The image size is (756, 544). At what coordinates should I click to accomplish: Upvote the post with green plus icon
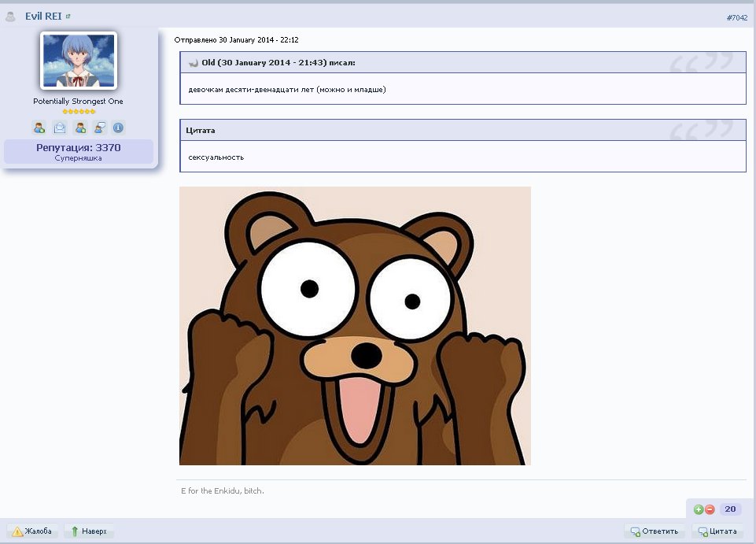coord(699,509)
